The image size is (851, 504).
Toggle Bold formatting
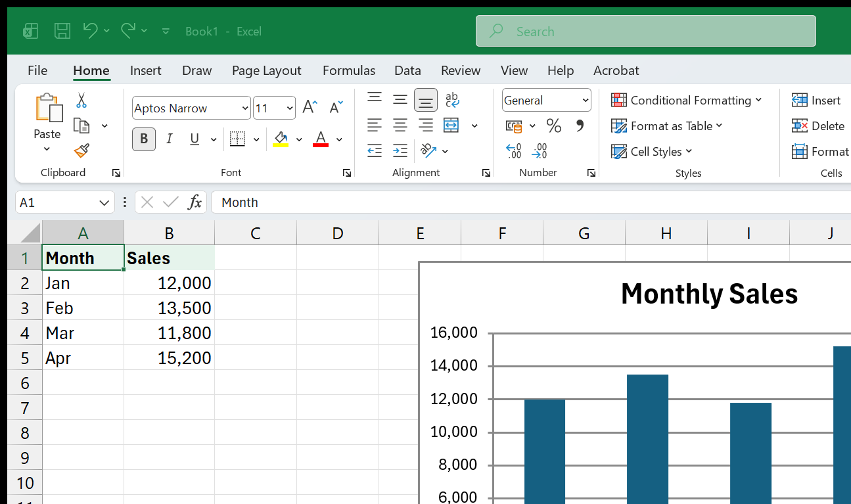[144, 139]
